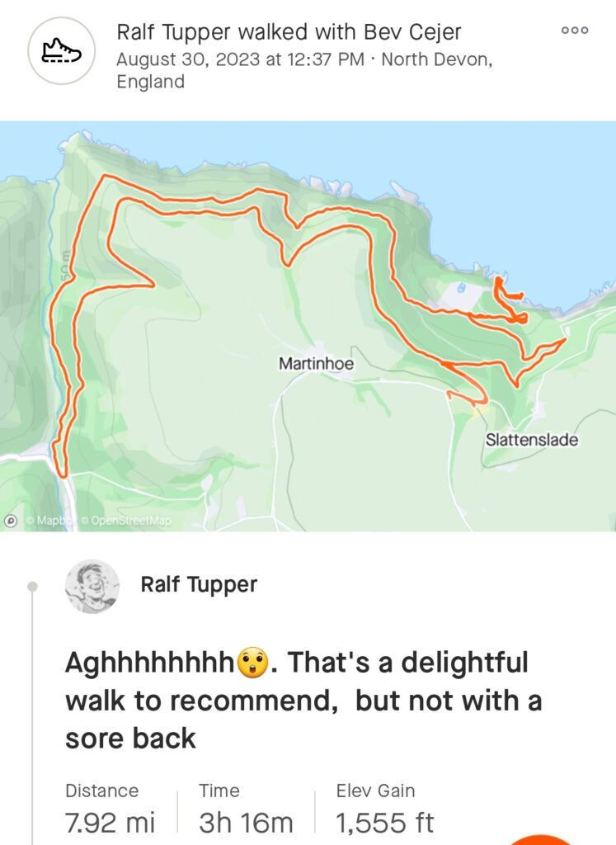Tap the August 30, 2023 timestamp
The image size is (616, 845).
240,59
